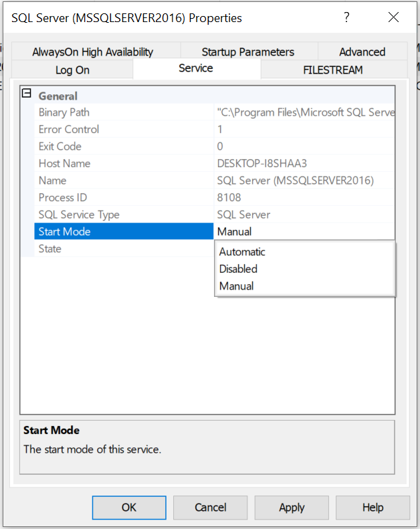Open the Advanced tab
Screen dimensions: 420x529
pyautogui.click(x=362, y=51)
